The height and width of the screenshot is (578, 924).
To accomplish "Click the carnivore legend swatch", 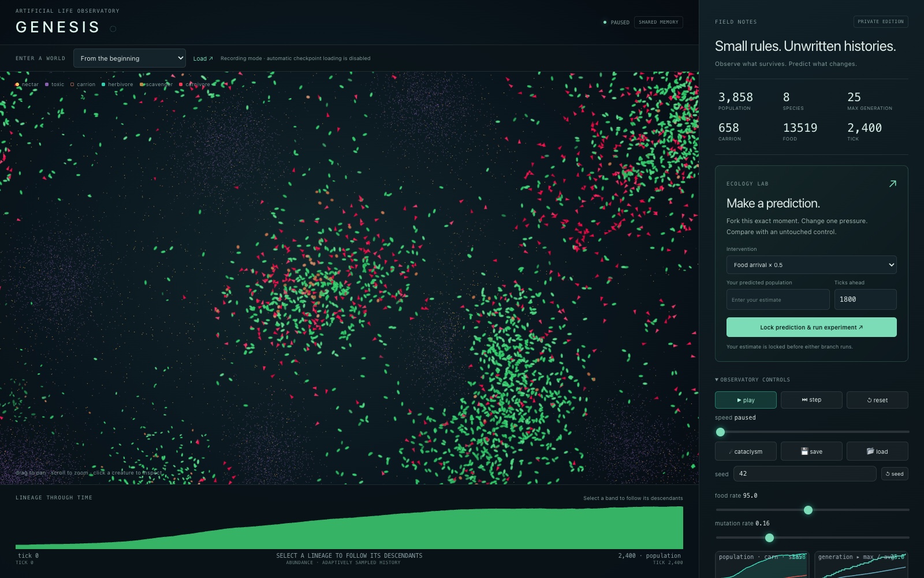I will pos(181,84).
